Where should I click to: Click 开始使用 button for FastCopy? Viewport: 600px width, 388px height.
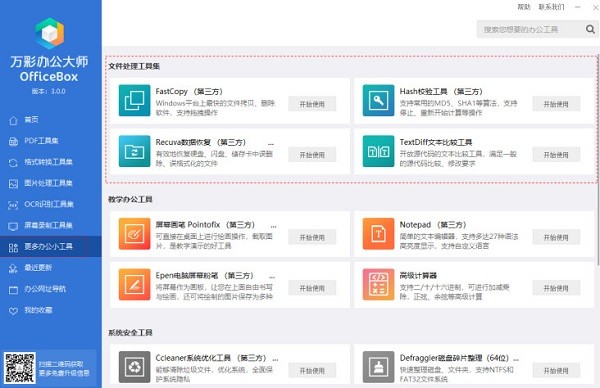[312, 104]
